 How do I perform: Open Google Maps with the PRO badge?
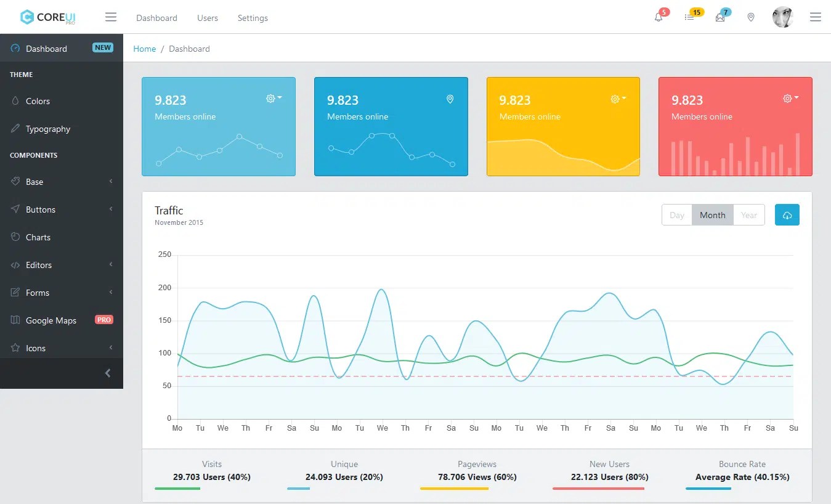[x=51, y=320]
